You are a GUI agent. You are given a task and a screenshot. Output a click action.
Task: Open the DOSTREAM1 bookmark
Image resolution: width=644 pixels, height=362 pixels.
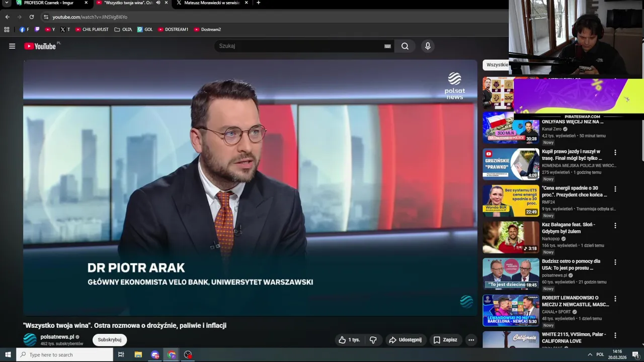[173, 30]
